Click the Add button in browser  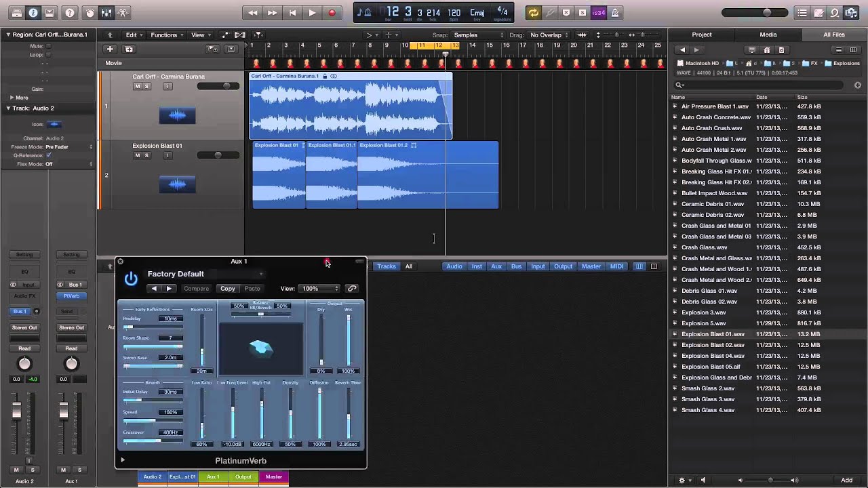[847, 480]
